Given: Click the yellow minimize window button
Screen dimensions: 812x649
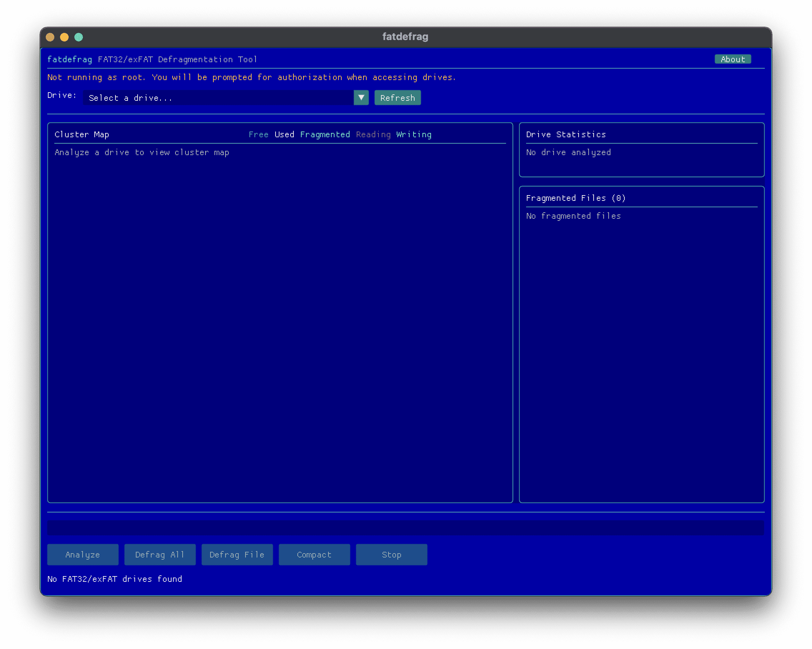Looking at the screenshot, I should coord(64,37).
